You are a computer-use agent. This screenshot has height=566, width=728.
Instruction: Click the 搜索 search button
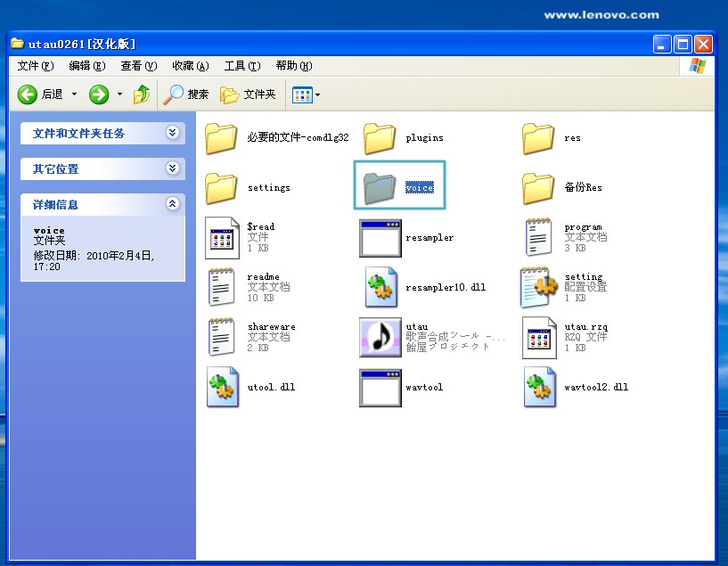[x=186, y=94]
